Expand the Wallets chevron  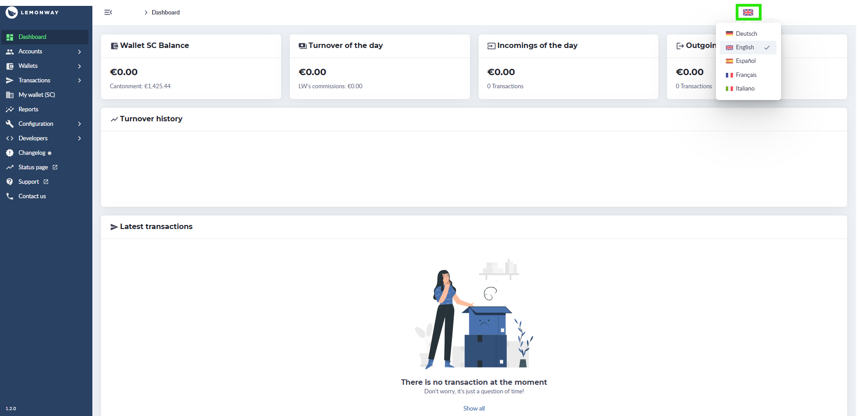(79, 66)
